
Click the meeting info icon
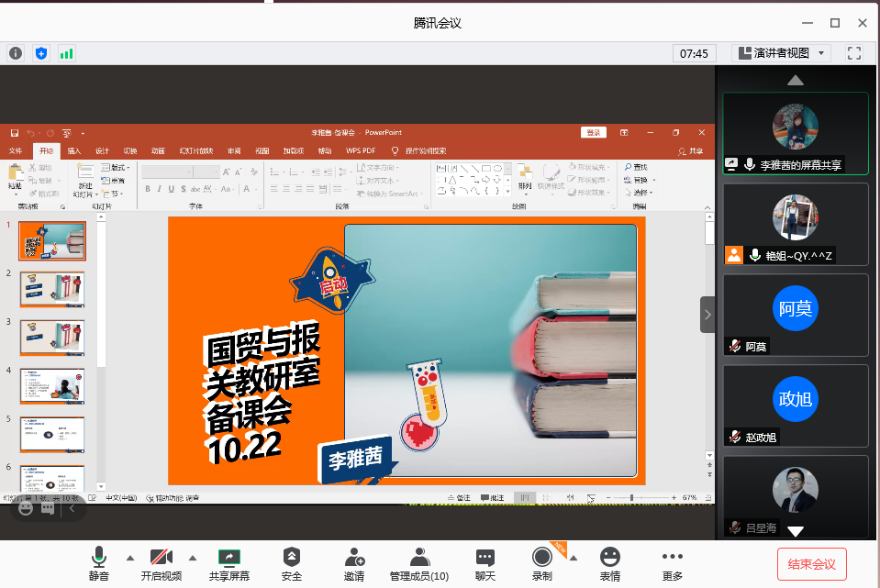16,53
